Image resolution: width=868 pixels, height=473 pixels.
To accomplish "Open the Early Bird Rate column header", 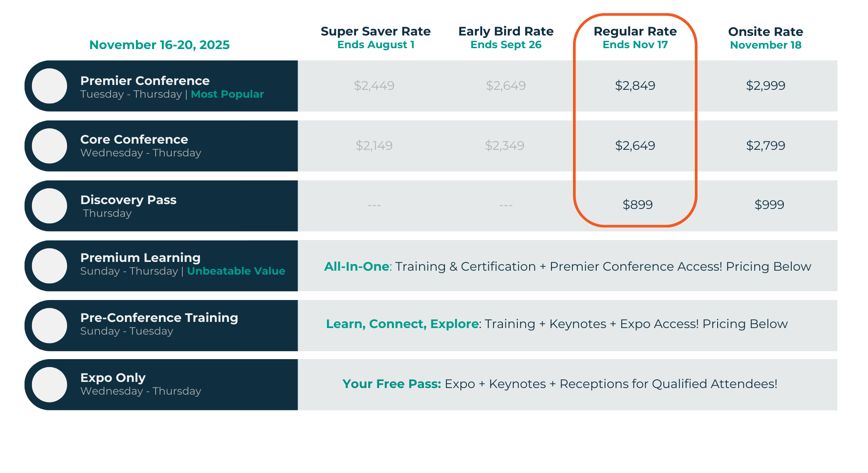I will [505, 32].
